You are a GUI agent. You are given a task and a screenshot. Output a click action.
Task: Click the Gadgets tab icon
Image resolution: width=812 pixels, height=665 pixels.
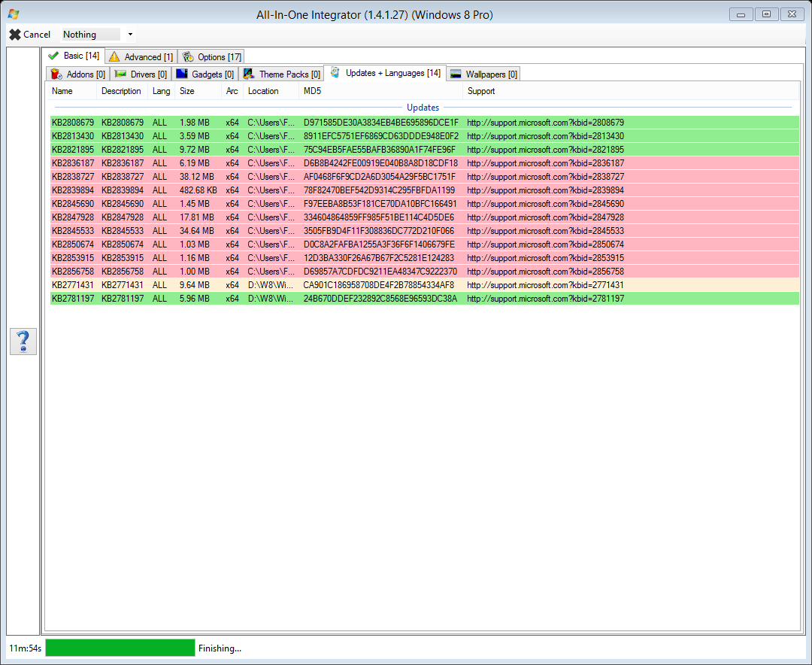pos(182,74)
